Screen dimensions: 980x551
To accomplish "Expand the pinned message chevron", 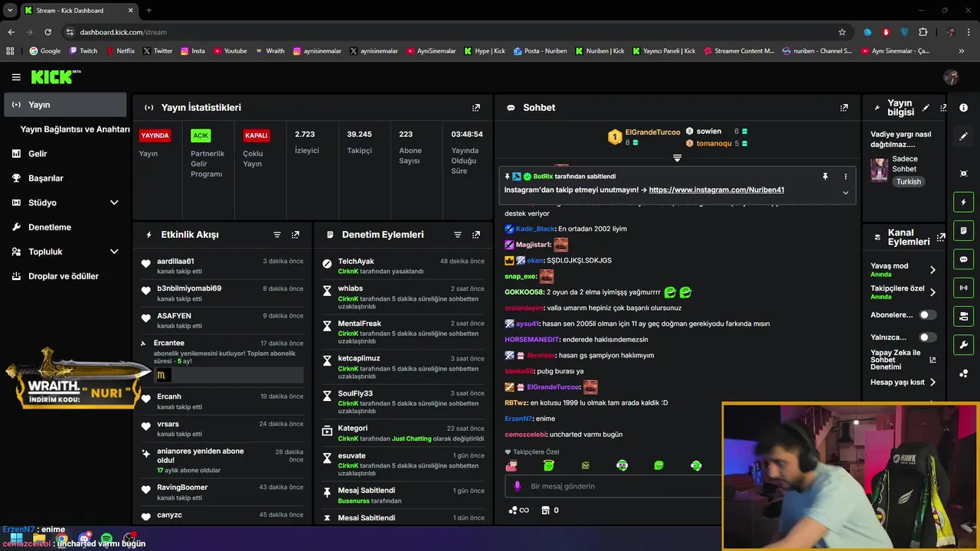I will 845,192.
